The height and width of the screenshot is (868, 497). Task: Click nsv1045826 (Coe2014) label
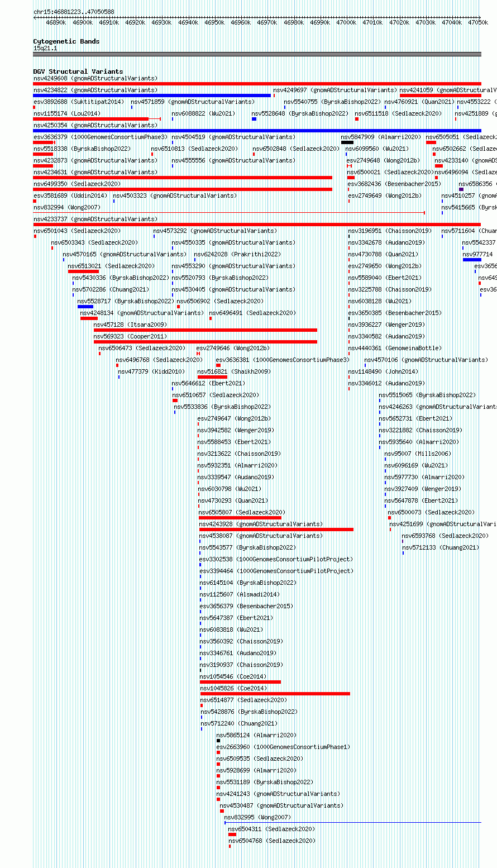pyautogui.click(x=233, y=688)
